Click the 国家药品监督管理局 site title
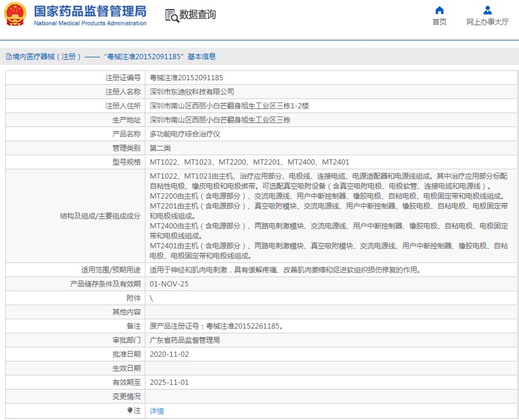Image resolution: width=519 pixels, height=420 pixels. [x=90, y=11]
